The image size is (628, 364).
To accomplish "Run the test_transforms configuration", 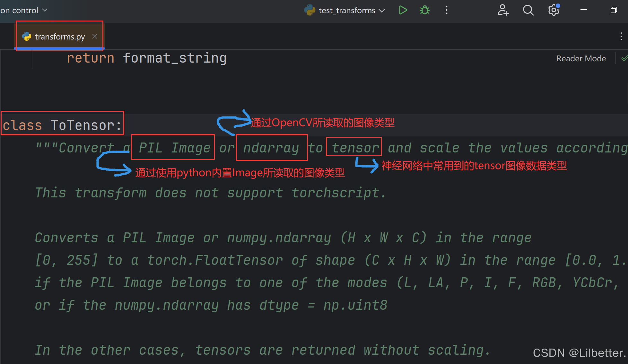I will (x=403, y=10).
